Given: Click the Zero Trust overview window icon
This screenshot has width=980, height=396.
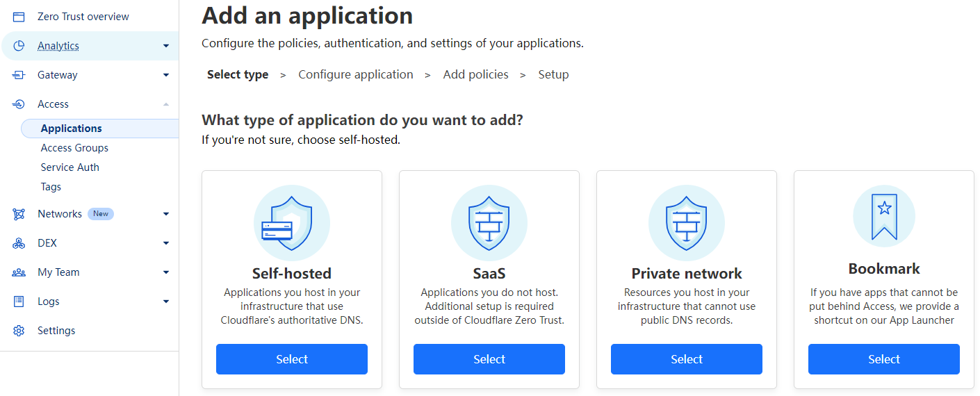Looking at the screenshot, I should pos(19,17).
